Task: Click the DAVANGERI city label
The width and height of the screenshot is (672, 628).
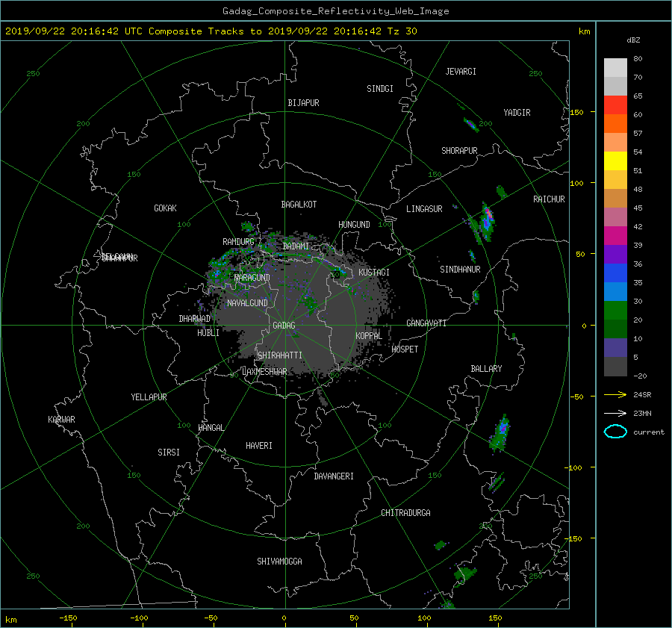Action: (x=334, y=476)
